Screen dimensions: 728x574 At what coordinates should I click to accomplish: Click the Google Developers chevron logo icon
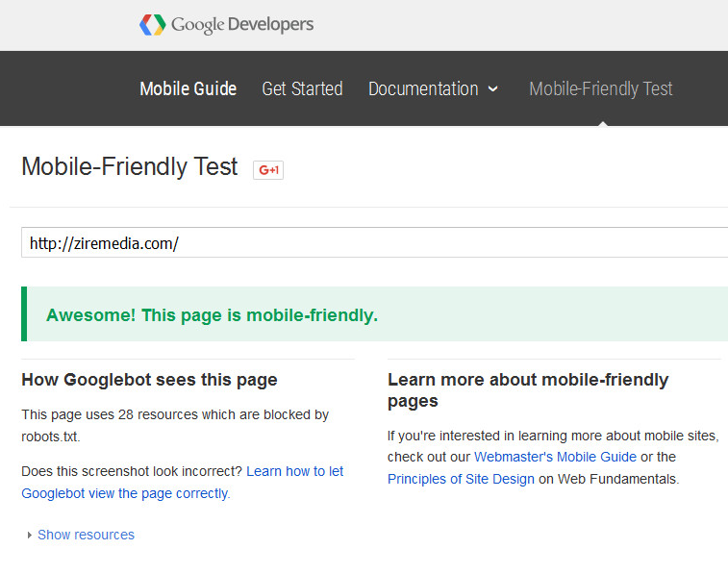tap(153, 25)
